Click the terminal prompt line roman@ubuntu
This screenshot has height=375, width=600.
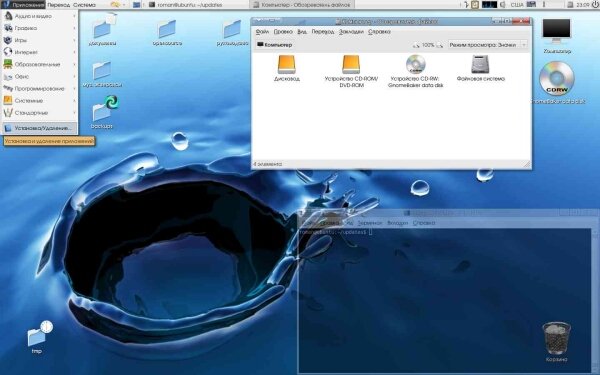click(x=334, y=232)
